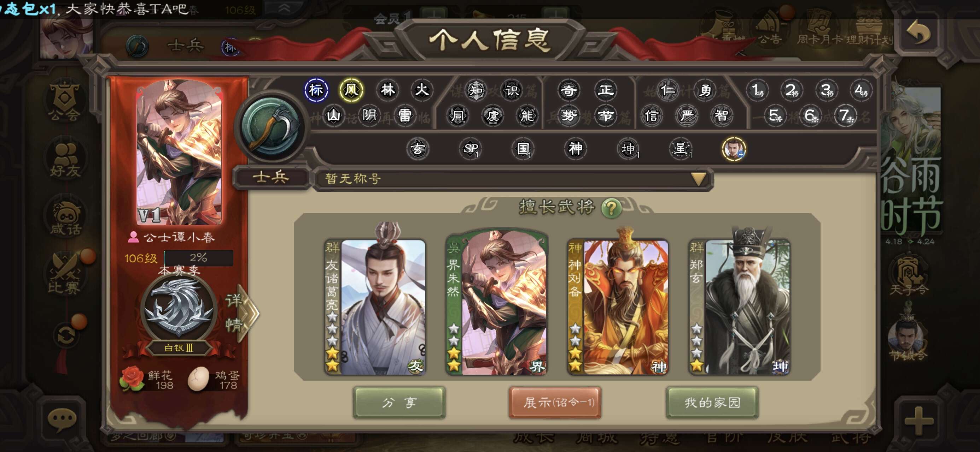Click the gold plus icon
This screenshot has width=980, height=452.
pyautogui.click(x=919, y=421)
